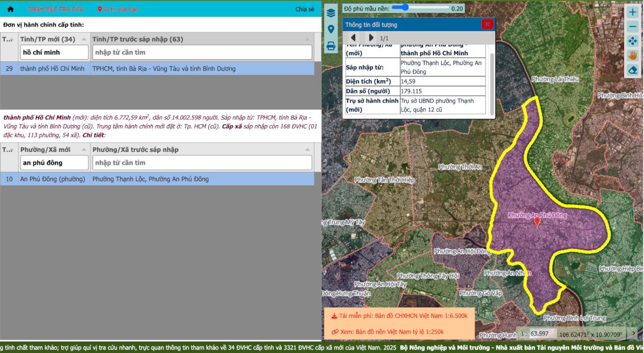Screen dimensions: 644x353
Task: Activate the pan hand tool
Action: tap(632, 55)
